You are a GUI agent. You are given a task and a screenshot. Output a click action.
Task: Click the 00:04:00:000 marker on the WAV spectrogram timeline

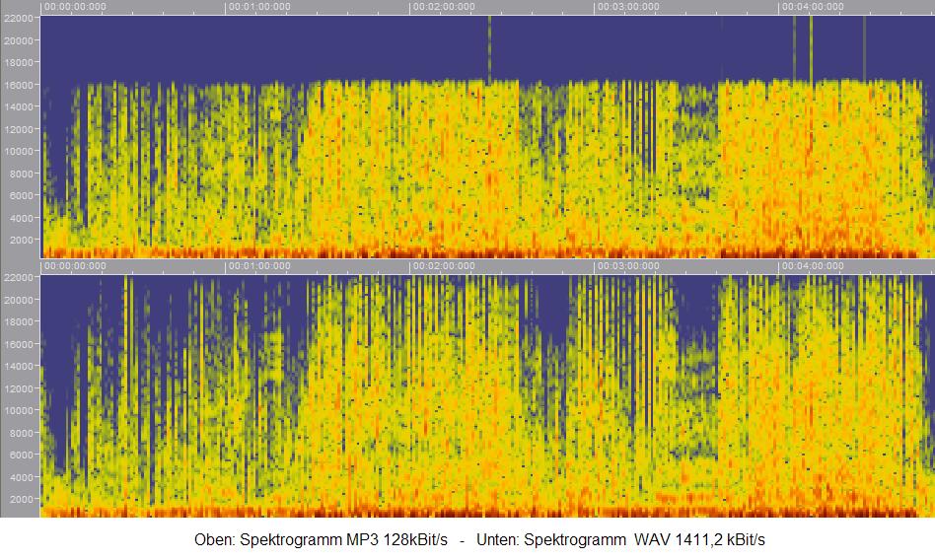tap(813, 266)
